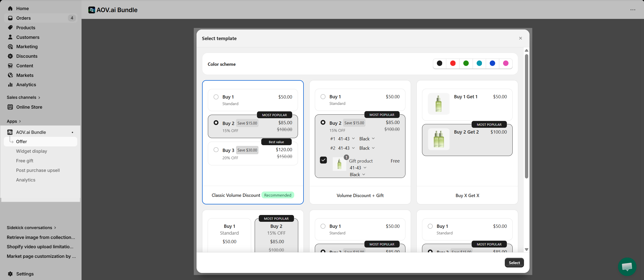Expand the Apps section chevron

(20, 121)
